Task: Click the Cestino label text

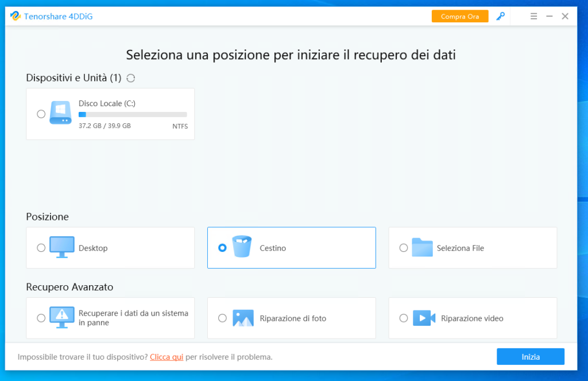Action: tap(273, 248)
